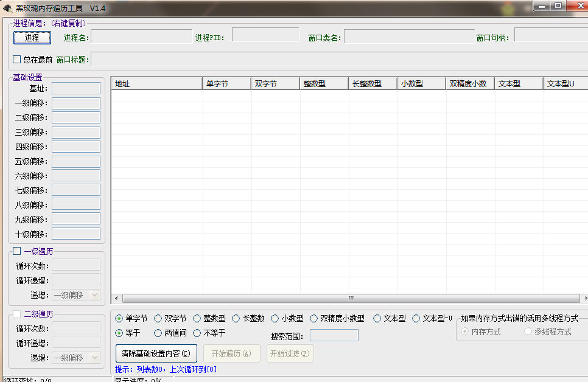The height and width of the screenshot is (382, 588).
Task: Click the 一级遍历 循环递增 field
Action: tap(76, 279)
